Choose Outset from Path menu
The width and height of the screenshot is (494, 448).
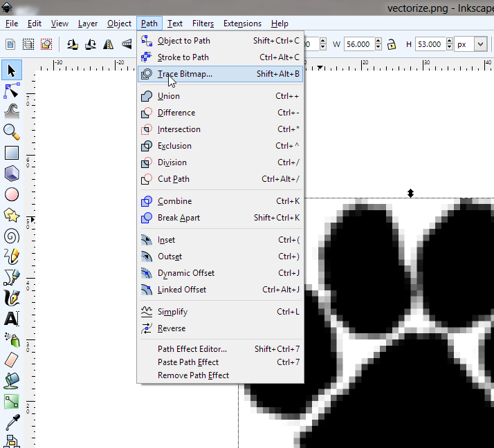click(x=220, y=256)
